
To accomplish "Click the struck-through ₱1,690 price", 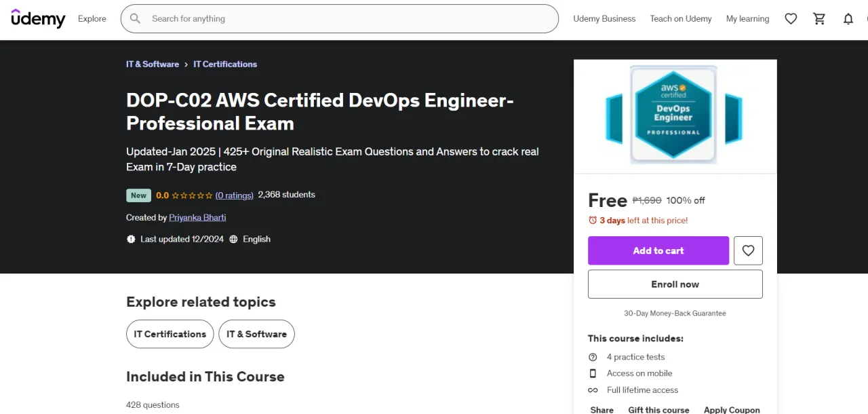I will click(x=647, y=200).
